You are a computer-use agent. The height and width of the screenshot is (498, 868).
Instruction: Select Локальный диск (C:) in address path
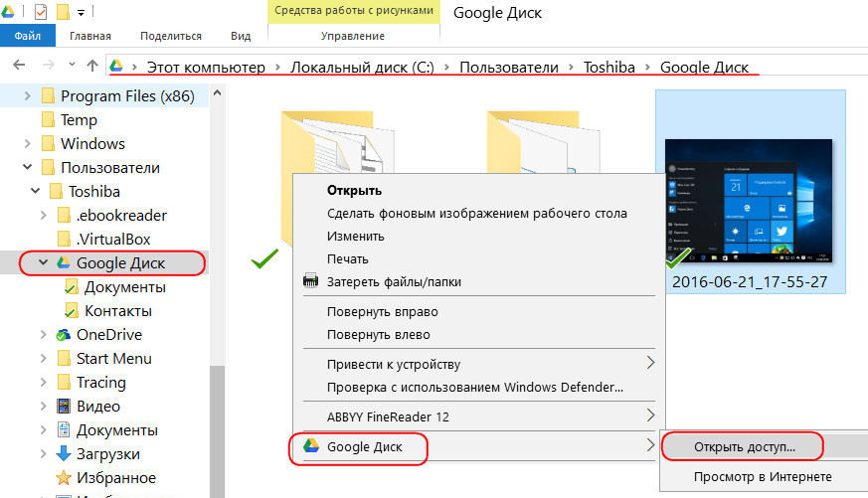click(x=362, y=68)
